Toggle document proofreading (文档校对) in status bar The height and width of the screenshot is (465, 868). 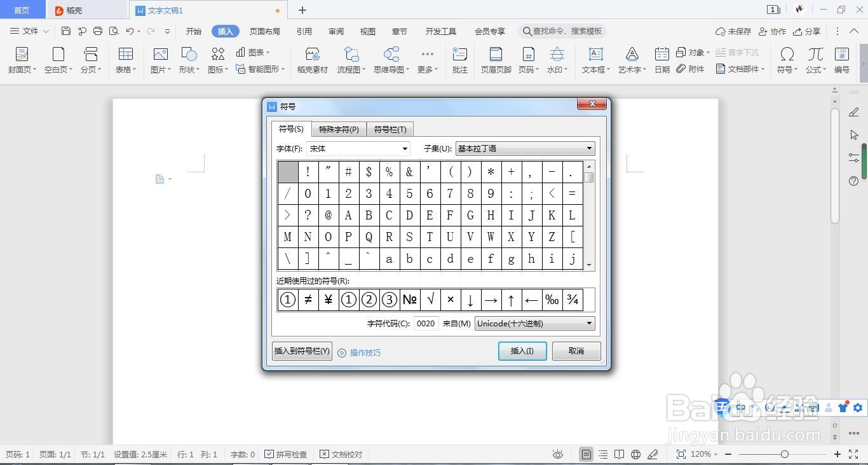point(342,454)
